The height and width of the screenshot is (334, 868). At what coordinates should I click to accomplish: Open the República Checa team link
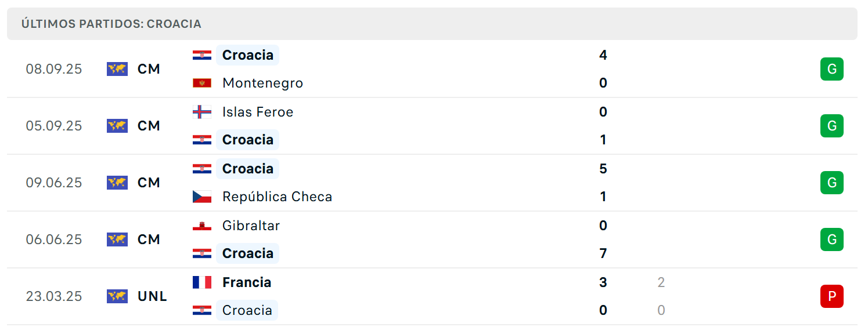tap(278, 197)
